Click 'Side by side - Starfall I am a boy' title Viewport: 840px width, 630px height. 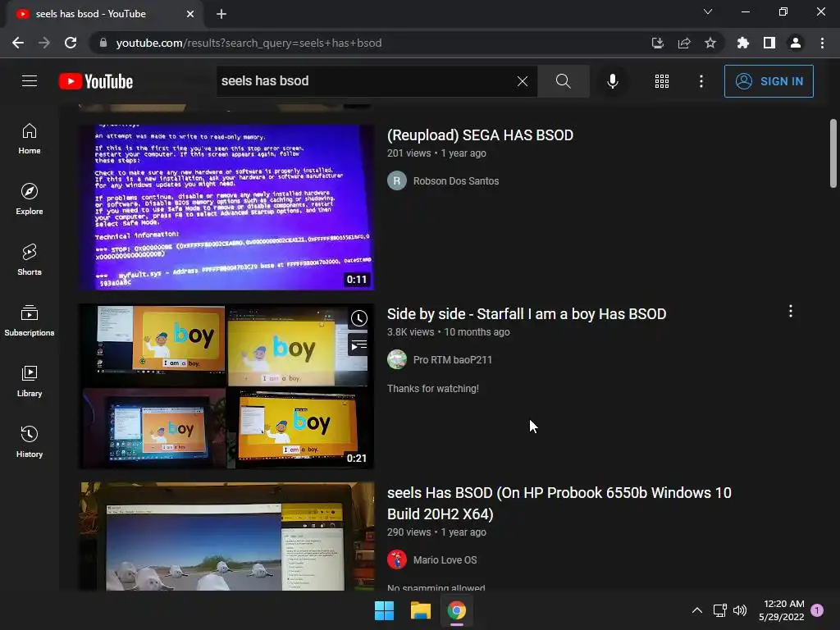point(527,314)
